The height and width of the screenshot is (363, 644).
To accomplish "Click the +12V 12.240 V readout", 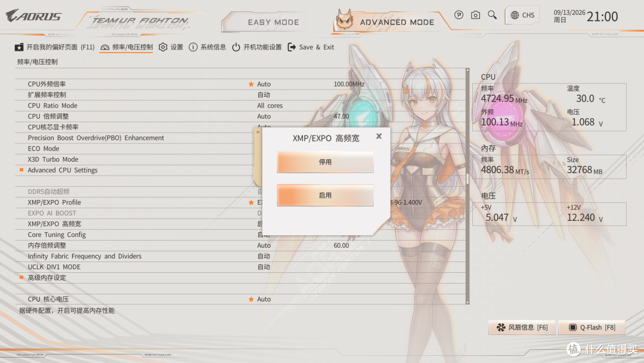I will coord(585,217).
